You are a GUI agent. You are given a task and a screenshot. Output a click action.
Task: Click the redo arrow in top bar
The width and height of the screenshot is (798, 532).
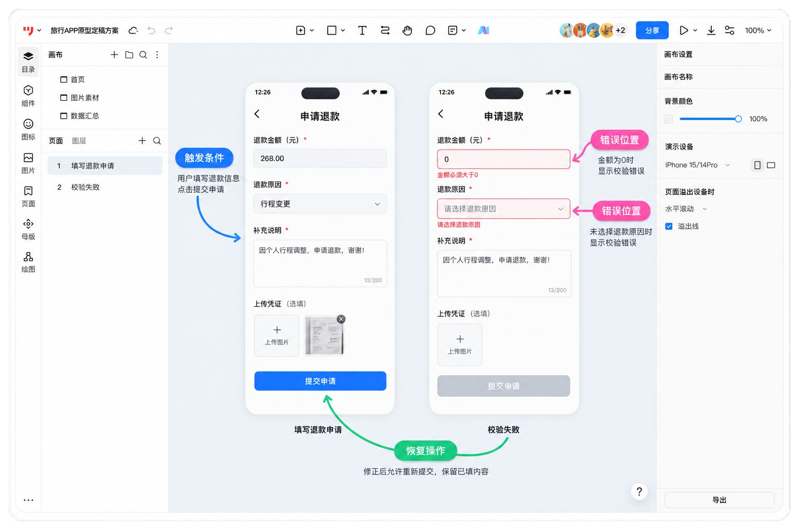coord(169,31)
